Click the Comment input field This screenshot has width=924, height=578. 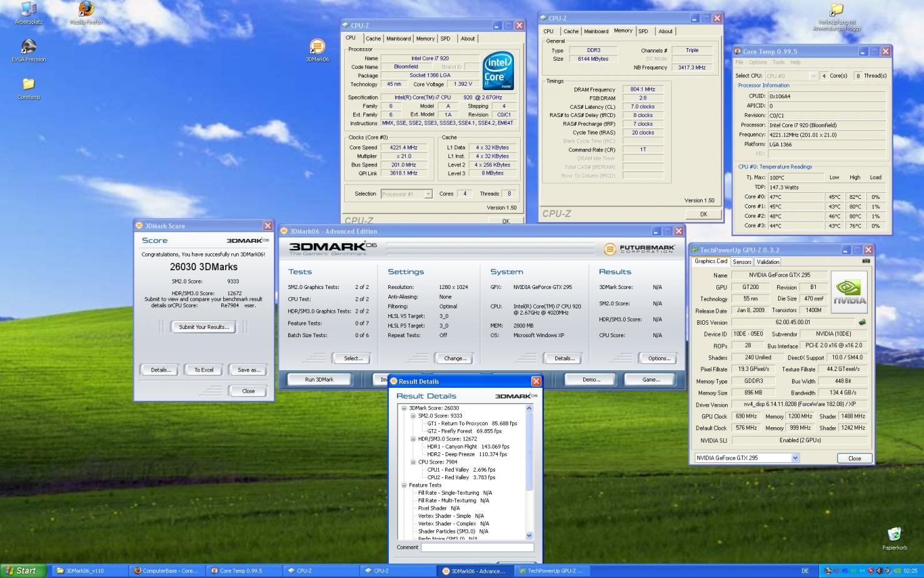pyautogui.click(x=478, y=547)
